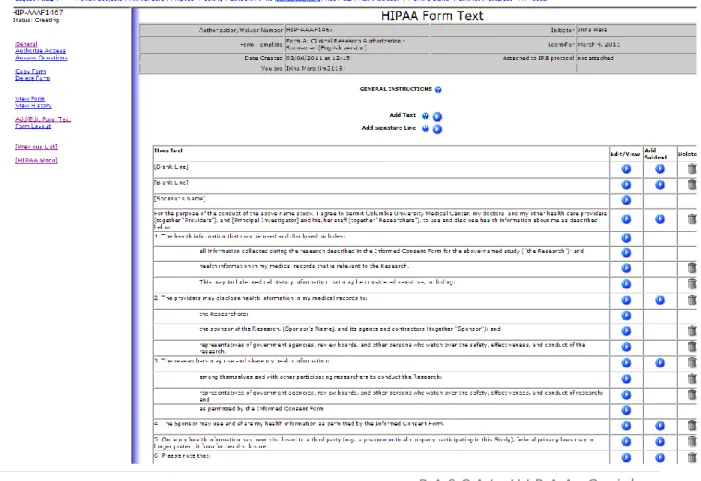Image resolution: width=701 pixels, height=481 pixels.
Task: Delete row '3. The researchers may use and share'
Action: point(692,363)
